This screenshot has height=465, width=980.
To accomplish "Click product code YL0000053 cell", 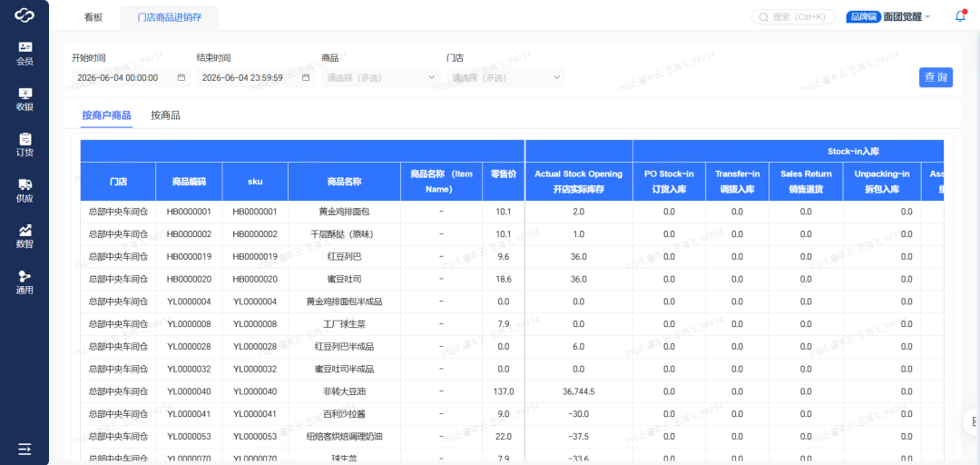I will [189, 437].
